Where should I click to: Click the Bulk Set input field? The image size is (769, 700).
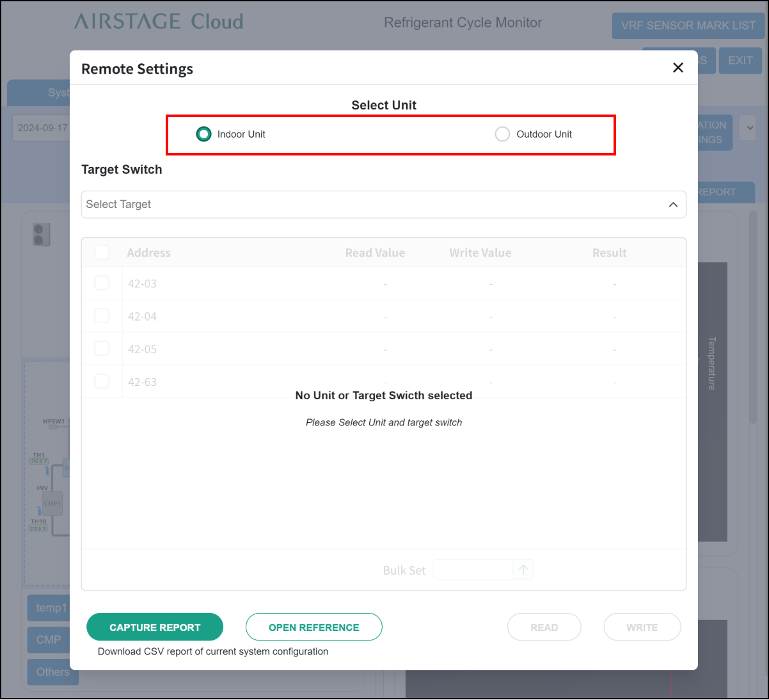[473, 569]
